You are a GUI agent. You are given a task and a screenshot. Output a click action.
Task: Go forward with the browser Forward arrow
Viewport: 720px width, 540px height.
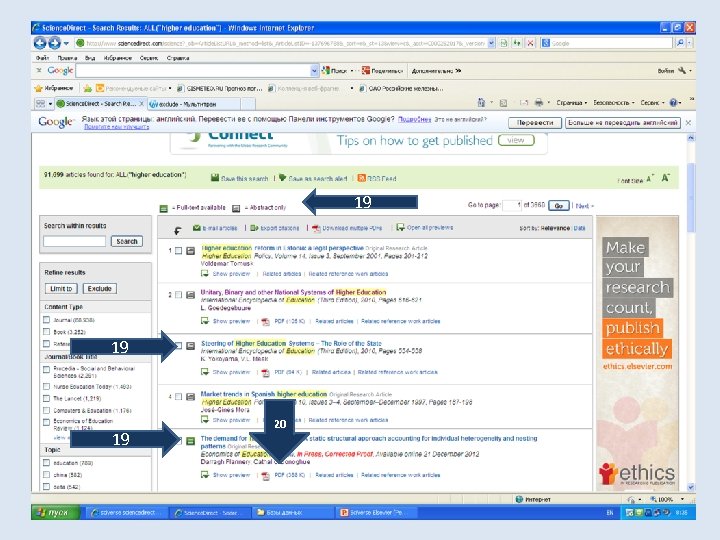pyautogui.click(x=54, y=43)
